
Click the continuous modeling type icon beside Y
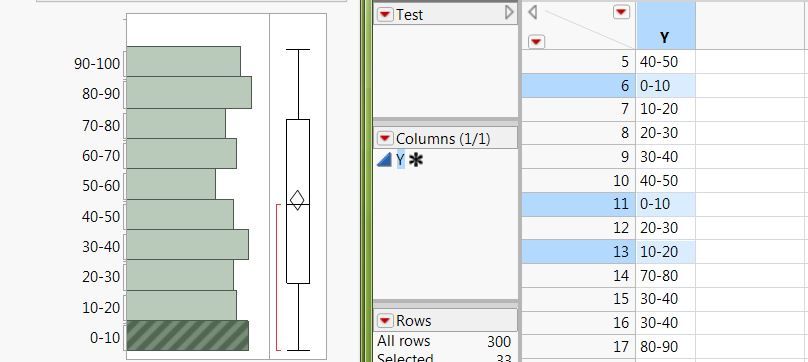click(x=384, y=160)
